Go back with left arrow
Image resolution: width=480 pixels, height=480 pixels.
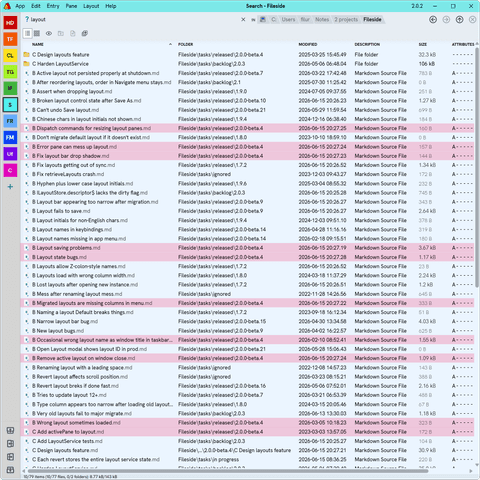[x=433, y=20]
